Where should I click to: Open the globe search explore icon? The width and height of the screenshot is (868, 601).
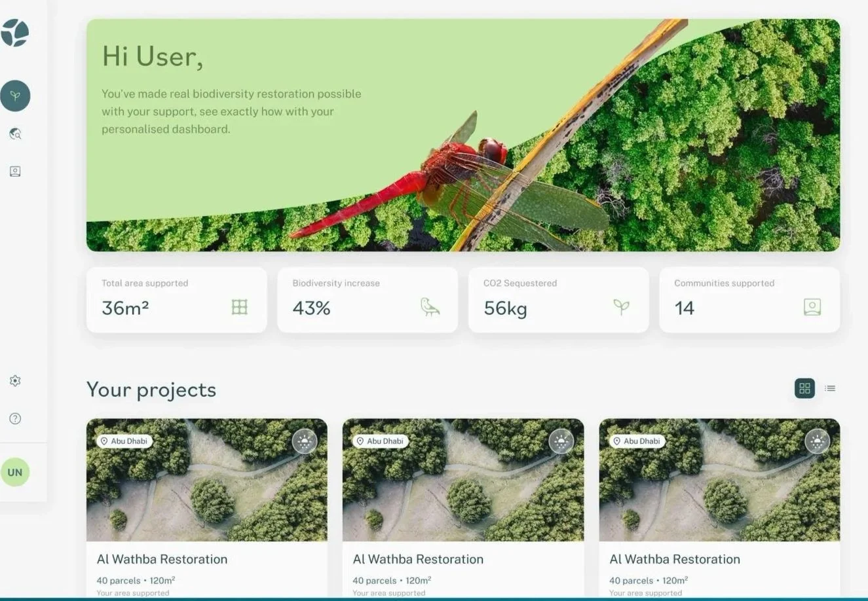[x=15, y=134]
